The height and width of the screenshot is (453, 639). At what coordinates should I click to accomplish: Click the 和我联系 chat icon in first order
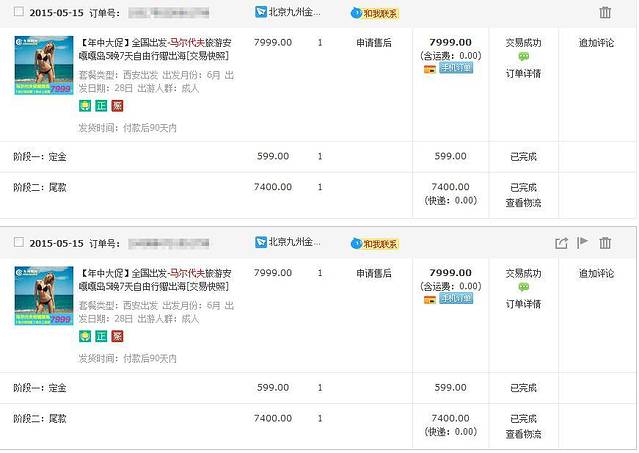pos(374,13)
